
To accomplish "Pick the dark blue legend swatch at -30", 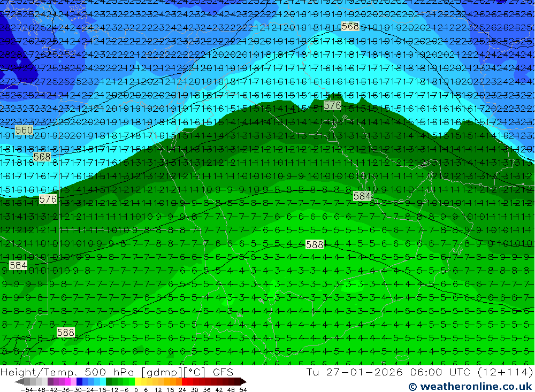I will point(79,381).
